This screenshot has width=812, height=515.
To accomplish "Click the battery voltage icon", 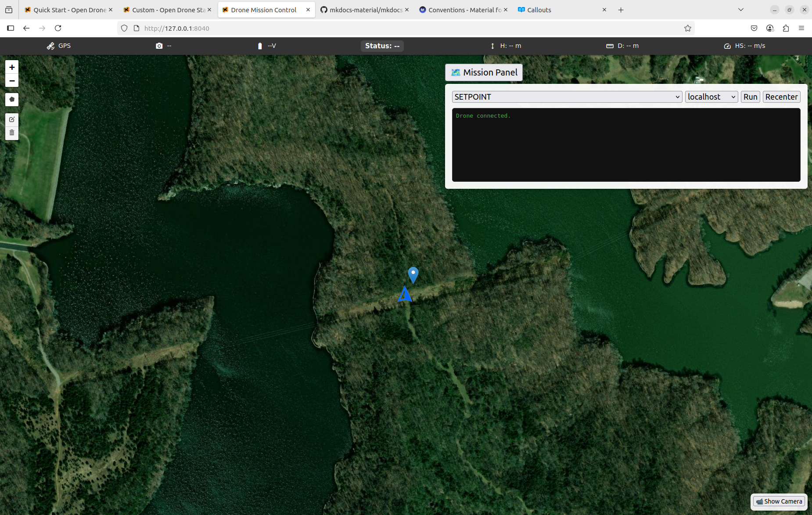I will click(x=260, y=46).
